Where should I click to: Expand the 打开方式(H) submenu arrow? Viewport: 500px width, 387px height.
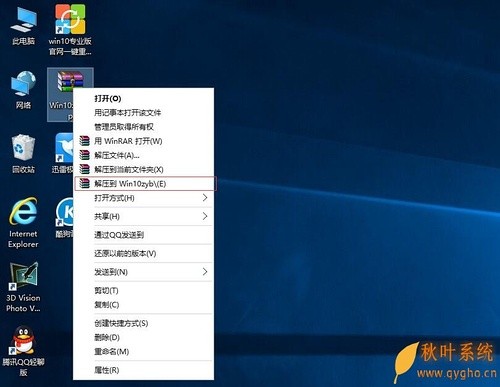coord(205,198)
